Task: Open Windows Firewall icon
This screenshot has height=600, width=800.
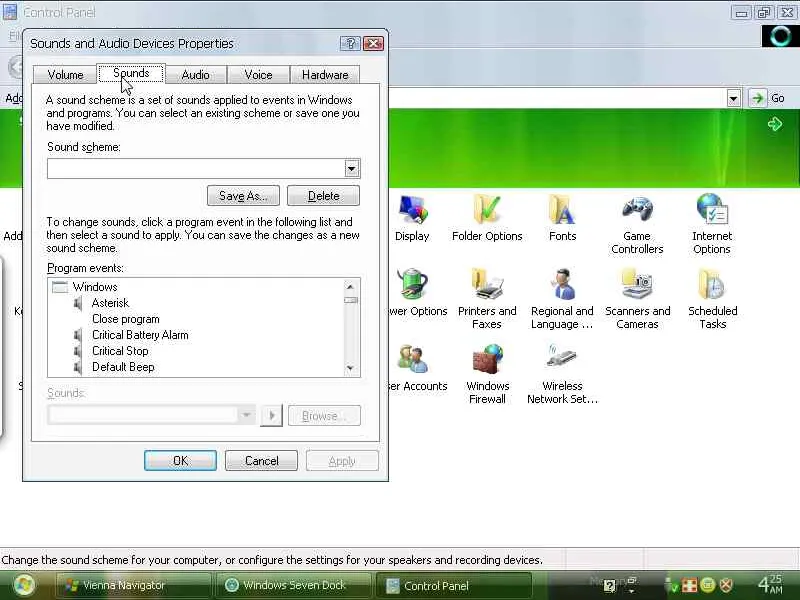Action: (x=487, y=359)
